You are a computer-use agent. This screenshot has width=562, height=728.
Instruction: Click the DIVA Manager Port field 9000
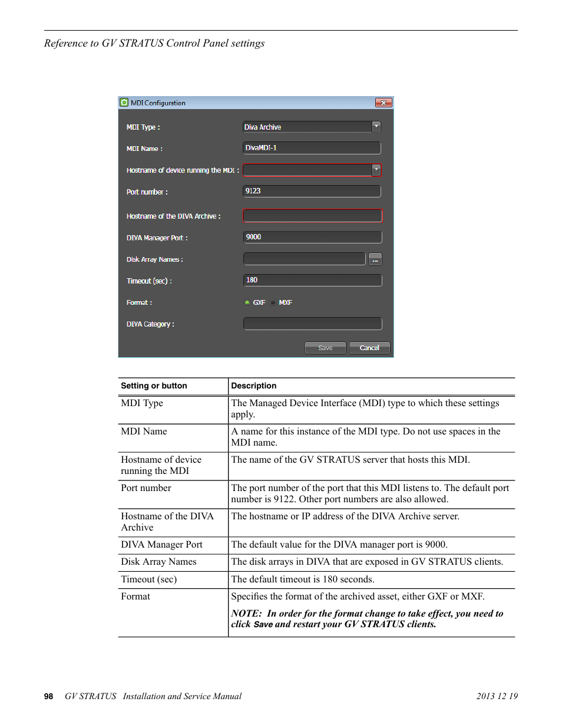click(312, 237)
